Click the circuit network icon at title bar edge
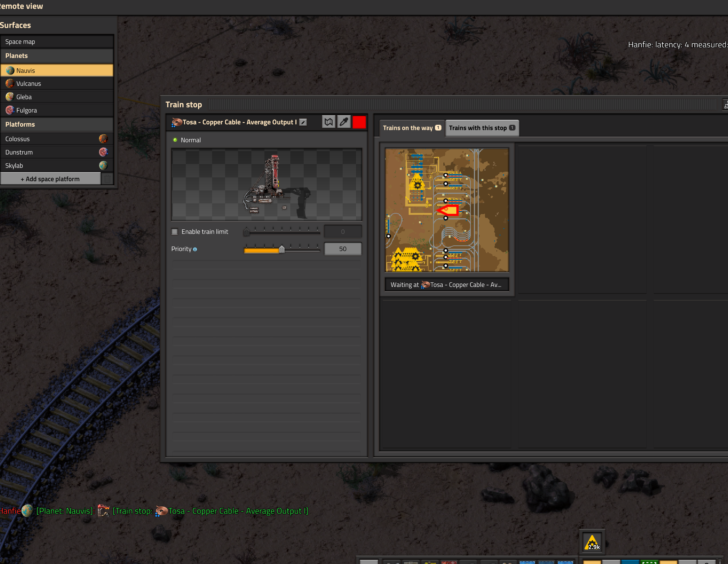 click(725, 105)
